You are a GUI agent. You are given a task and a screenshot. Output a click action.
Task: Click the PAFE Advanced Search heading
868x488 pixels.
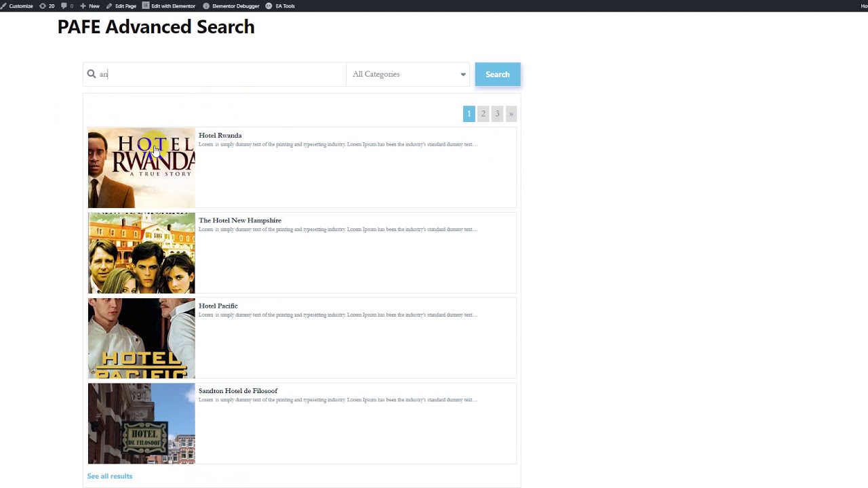click(x=156, y=27)
